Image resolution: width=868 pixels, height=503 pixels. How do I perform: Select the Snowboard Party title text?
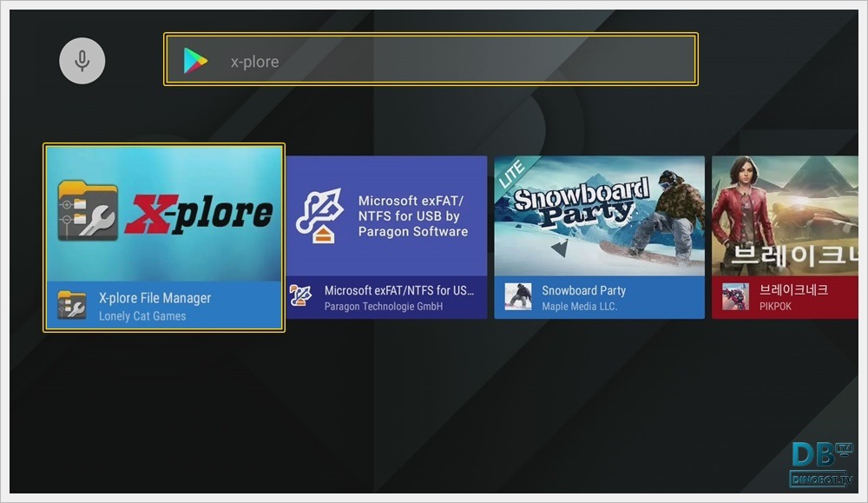[583, 290]
